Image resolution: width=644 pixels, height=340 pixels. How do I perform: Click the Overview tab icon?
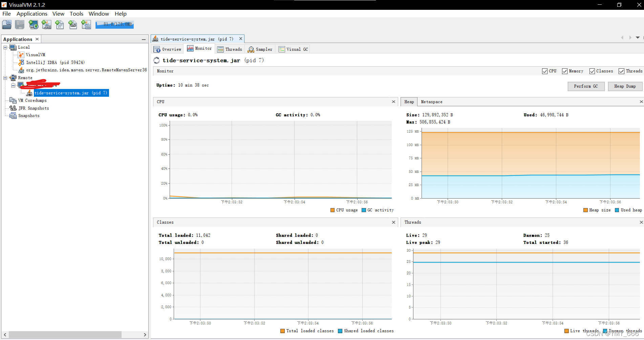157,49
